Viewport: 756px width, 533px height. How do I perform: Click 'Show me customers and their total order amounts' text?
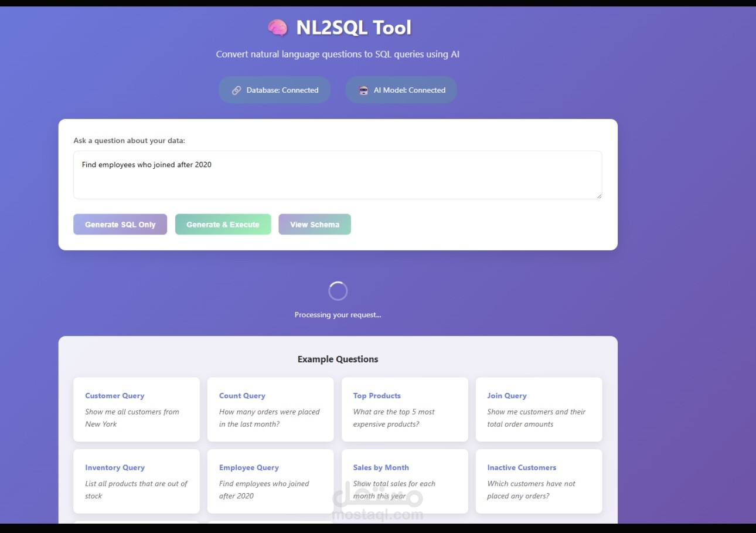click(536, 418)
